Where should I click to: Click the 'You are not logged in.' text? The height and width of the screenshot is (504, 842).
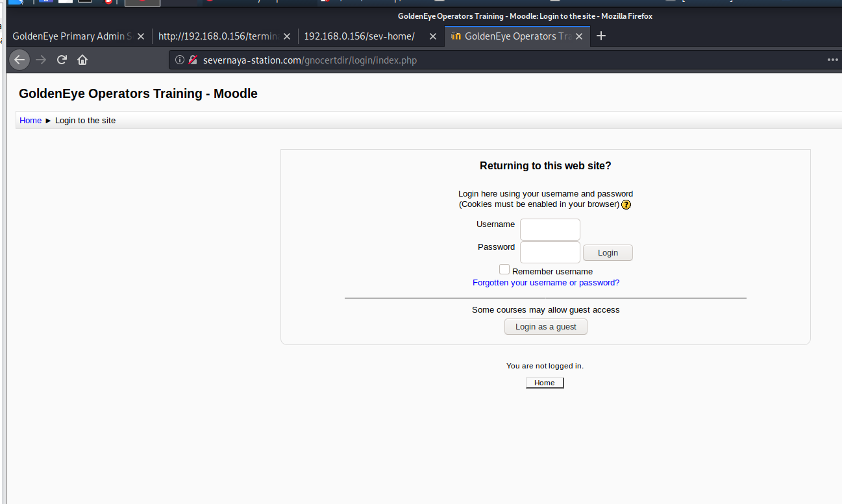(x=545, y=366)
